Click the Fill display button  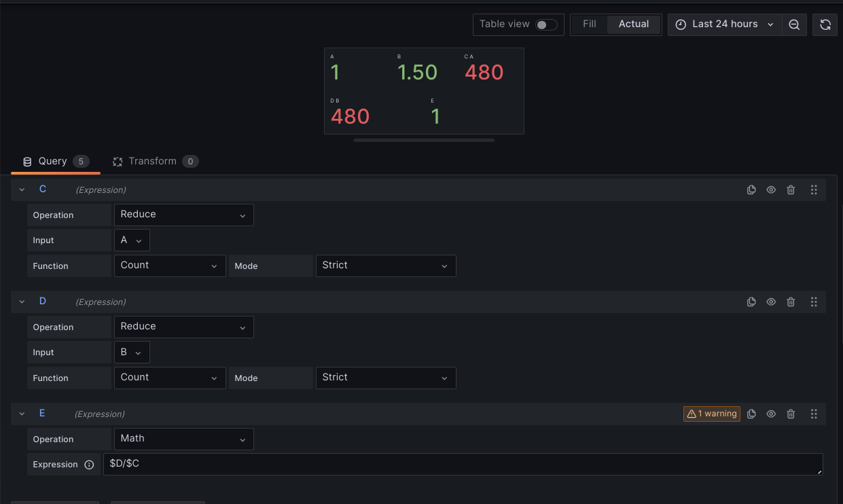coord(590,24)
